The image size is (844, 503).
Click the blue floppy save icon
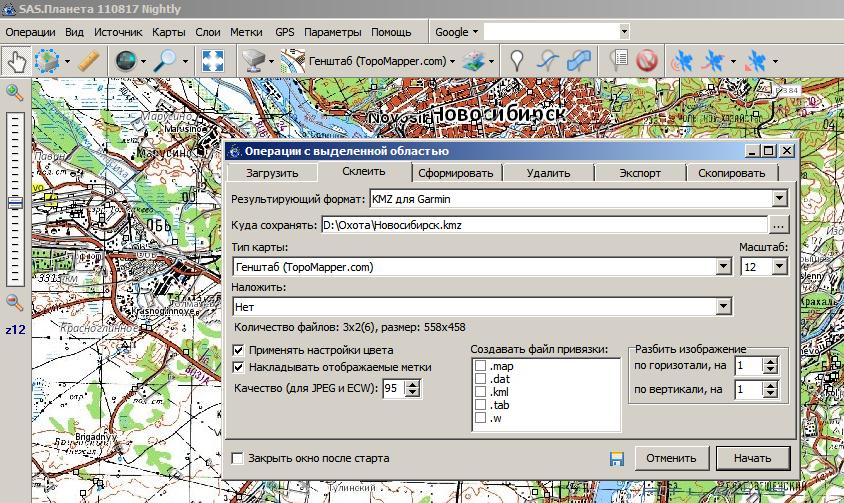point(617,459)
